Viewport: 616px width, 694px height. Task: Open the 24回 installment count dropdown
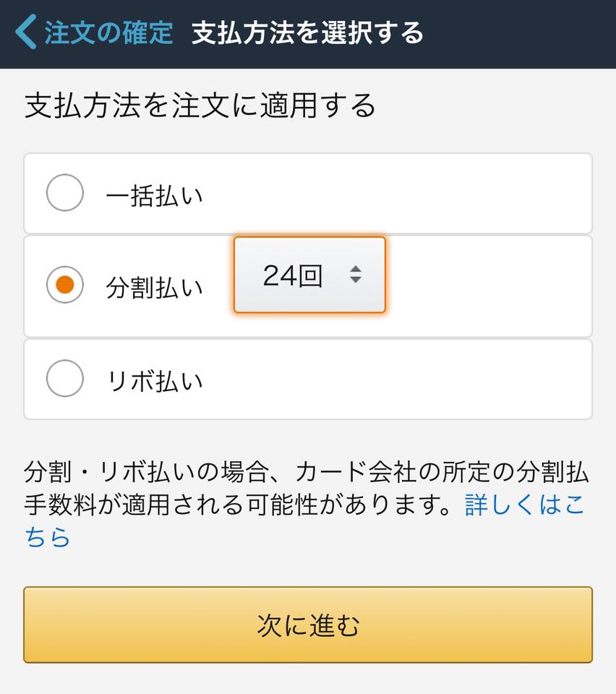pos(309,275)
